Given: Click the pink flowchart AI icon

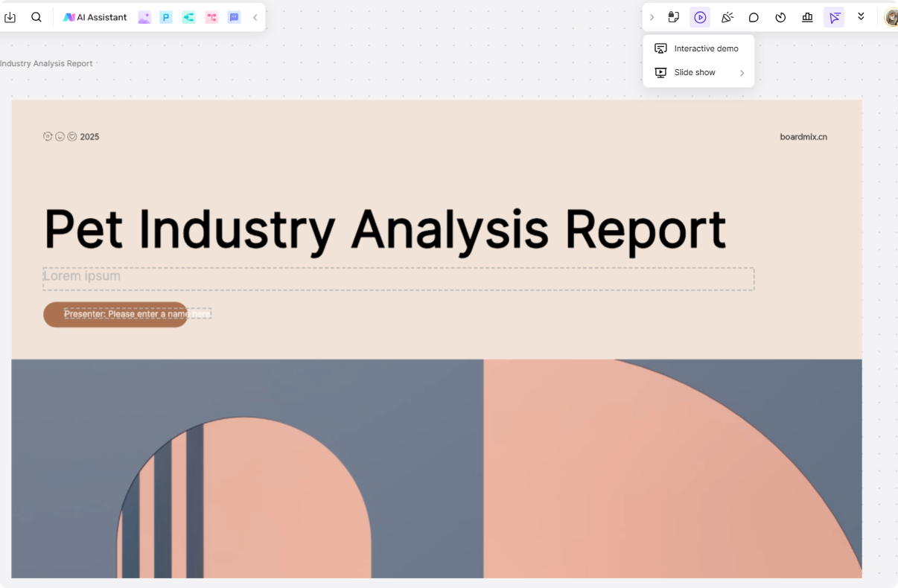Looking at the screenshot, I should tap(211, 17).
